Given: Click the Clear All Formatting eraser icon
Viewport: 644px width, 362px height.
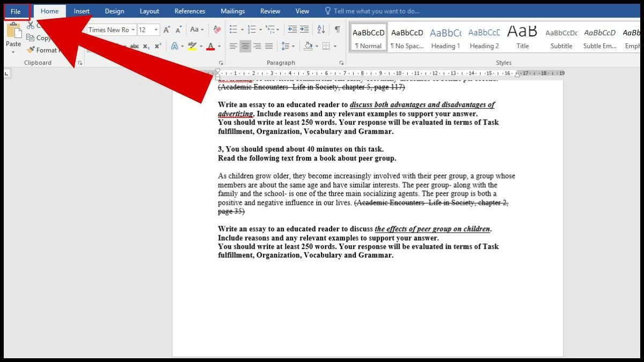Looking at the screenshot, I should (x=217, y=30).
